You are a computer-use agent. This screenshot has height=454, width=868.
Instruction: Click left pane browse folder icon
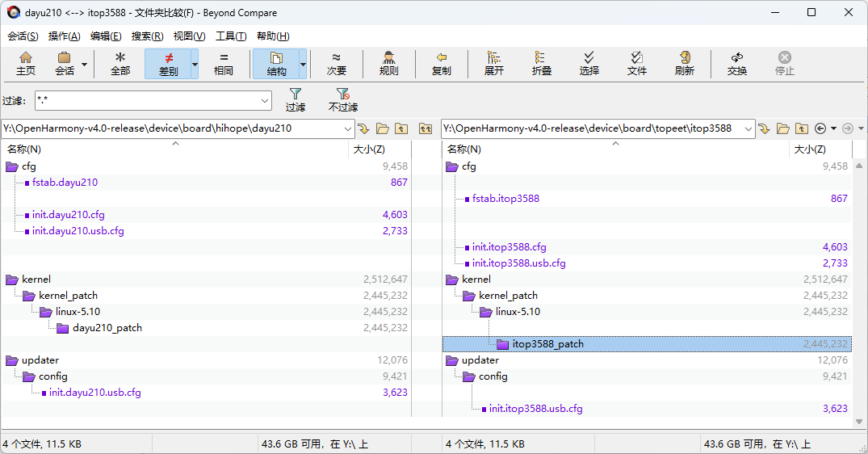click(383, 128)
